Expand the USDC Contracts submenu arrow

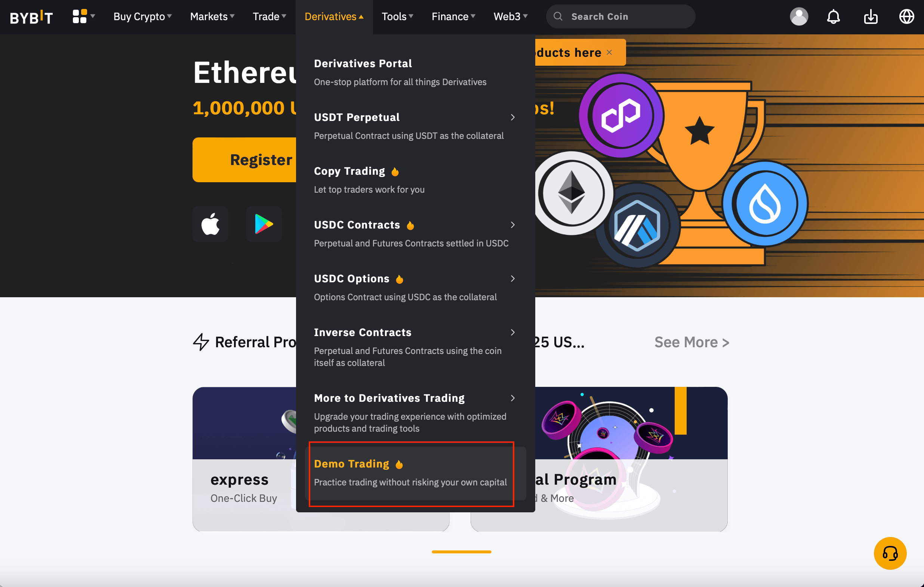(512, 224)
